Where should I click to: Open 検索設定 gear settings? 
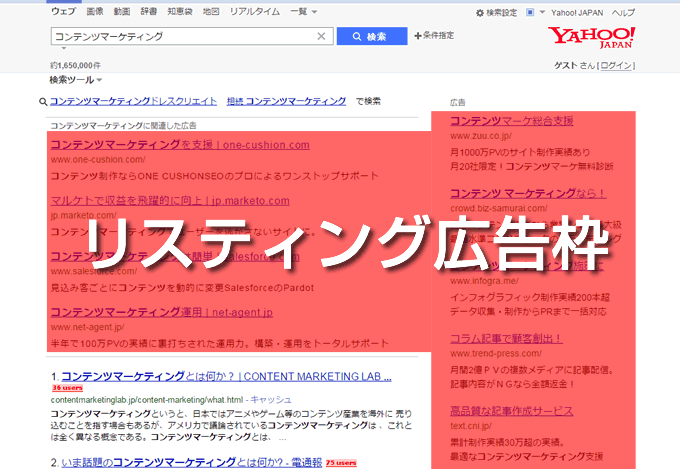[497, 13]
